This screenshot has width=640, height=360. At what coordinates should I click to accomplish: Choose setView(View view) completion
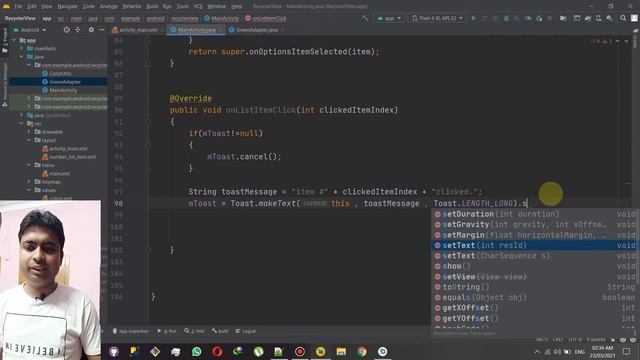(x=535, y=277)
